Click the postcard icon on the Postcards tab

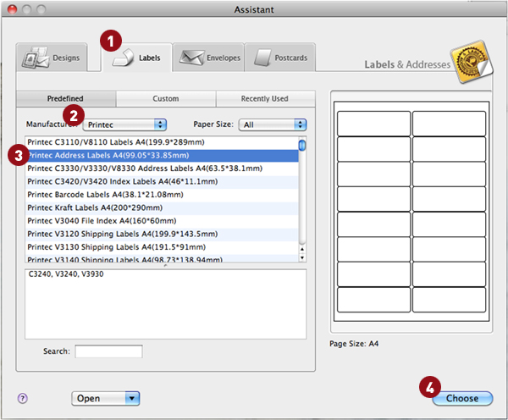[262, 58]
